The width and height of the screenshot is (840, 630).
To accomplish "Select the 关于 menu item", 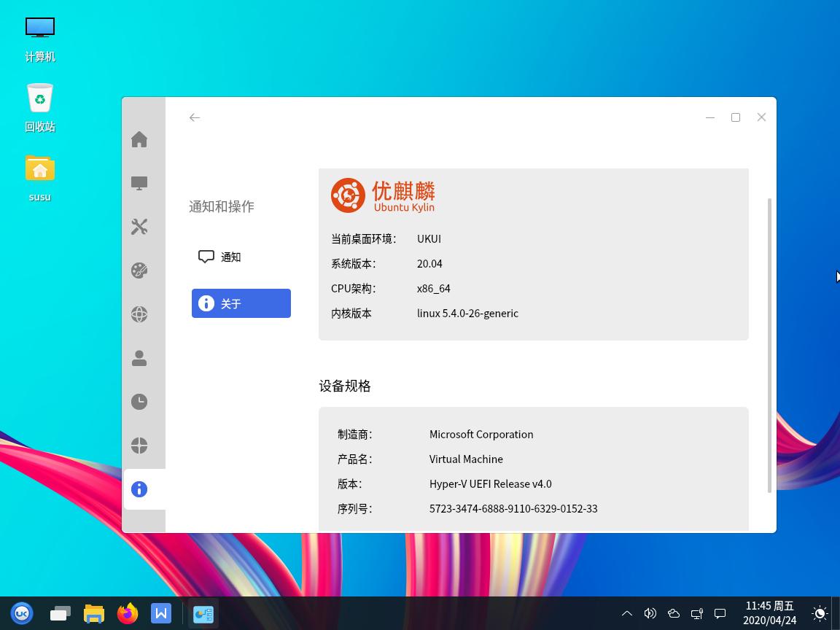I will 241,303.
